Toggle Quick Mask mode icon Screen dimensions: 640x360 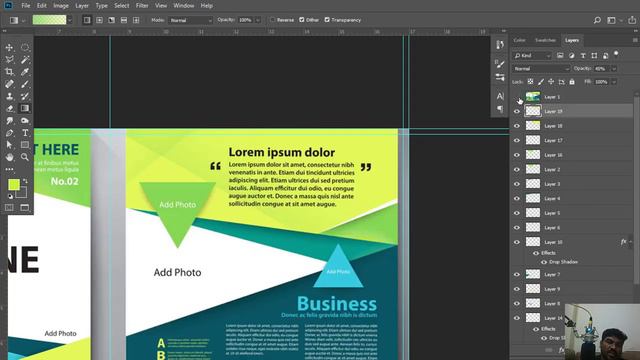[x=9, y=208]
